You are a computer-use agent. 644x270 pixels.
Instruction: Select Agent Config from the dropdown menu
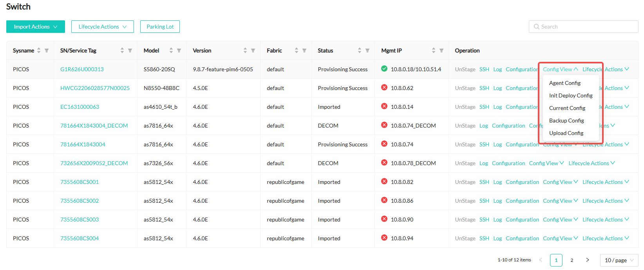tap(565, 83)
